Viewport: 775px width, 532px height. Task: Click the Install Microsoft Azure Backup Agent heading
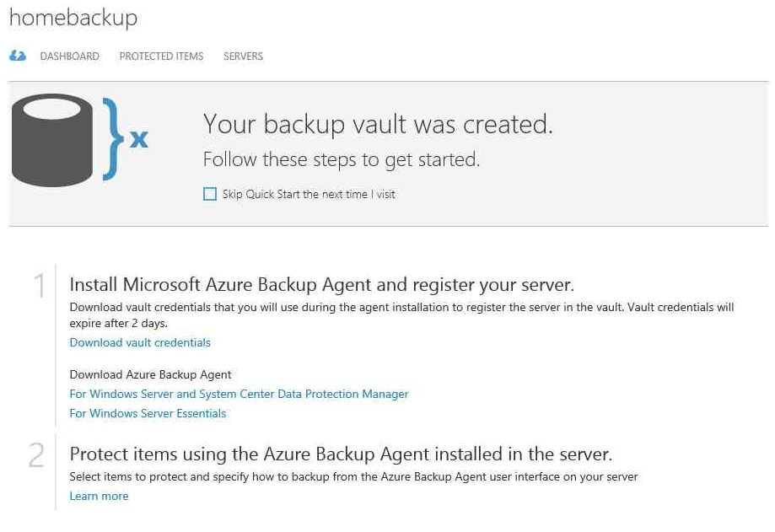pos(322,284)
